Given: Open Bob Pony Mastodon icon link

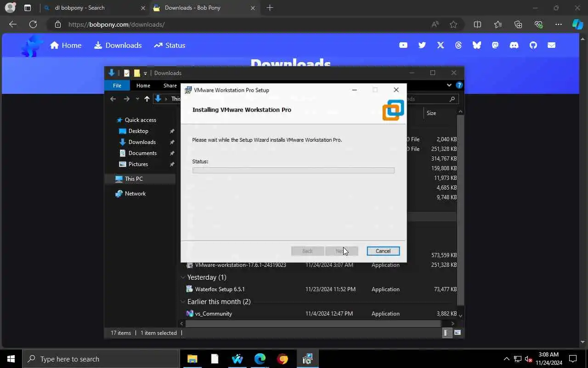Looking at the screenshot, I should pyautogui.click(x=495, y=45).
